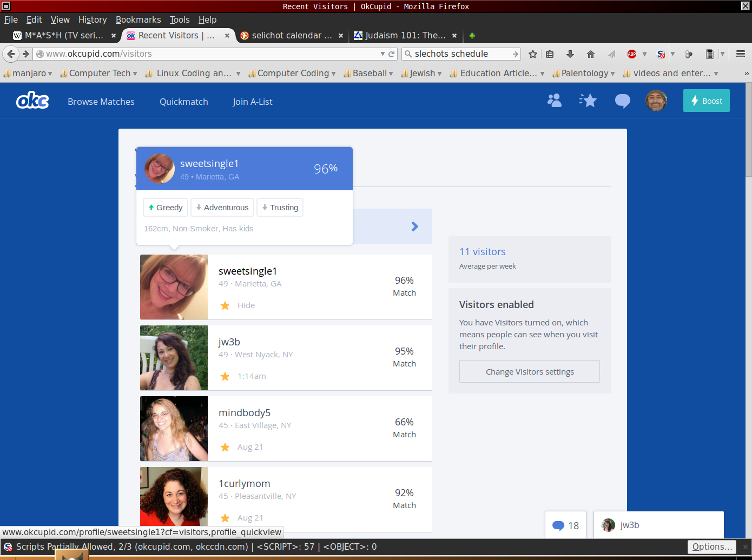
Task: Reload the page with the refresh icon
Action: [392, 54]
